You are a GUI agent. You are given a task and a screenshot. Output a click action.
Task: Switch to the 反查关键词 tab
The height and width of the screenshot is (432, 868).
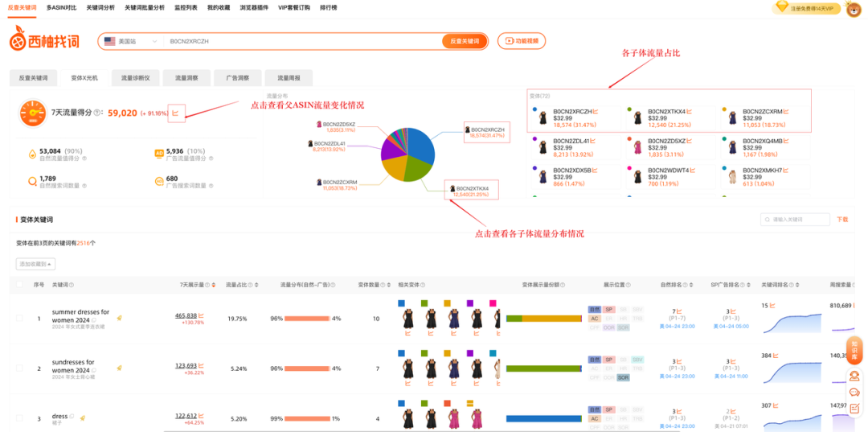[x=33, y=79]
